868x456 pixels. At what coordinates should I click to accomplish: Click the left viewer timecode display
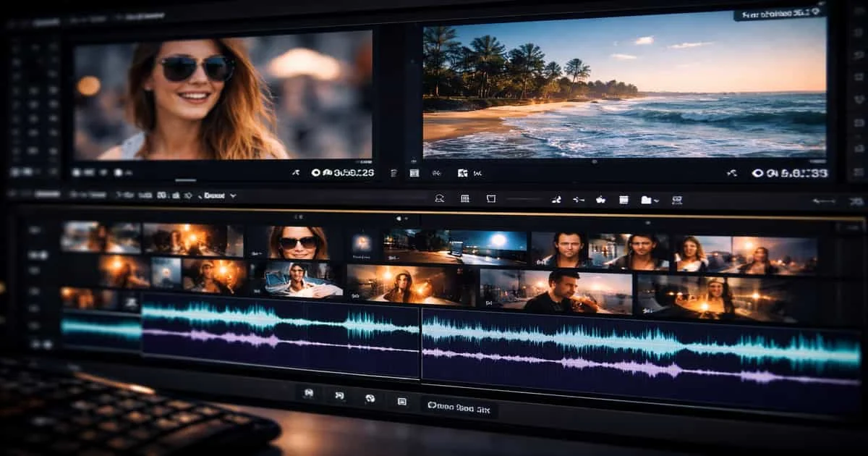pyautogui.click(x=343, y=173)
